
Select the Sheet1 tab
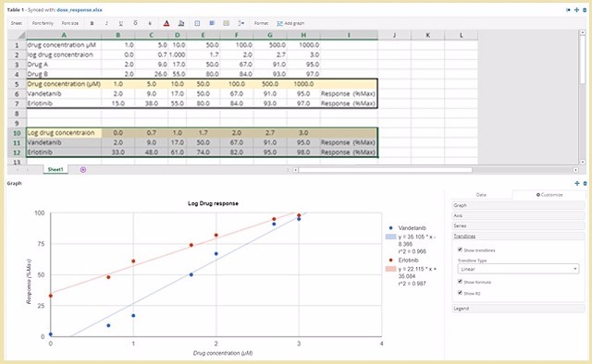click(55, 170)
